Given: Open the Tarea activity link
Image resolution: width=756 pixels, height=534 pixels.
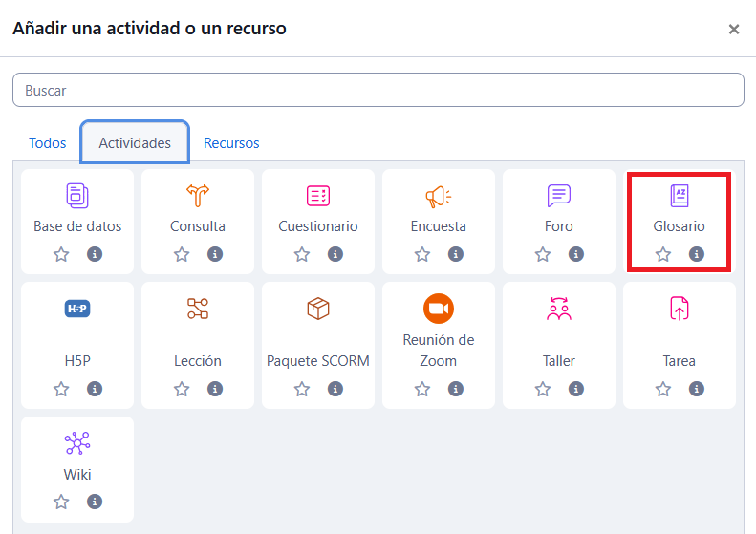Looking at the screenshot, I should pyautogui.click(x=680, y=361).
